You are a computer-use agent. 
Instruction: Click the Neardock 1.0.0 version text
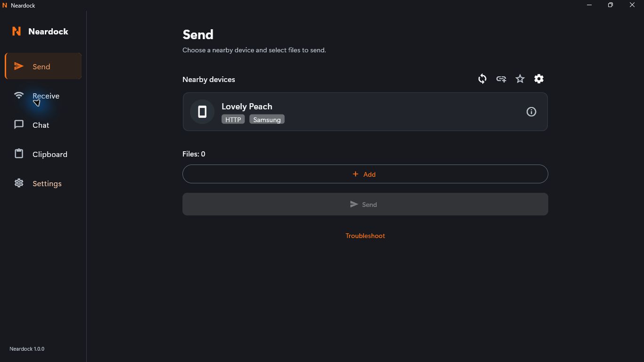click(x=27, y=349)
